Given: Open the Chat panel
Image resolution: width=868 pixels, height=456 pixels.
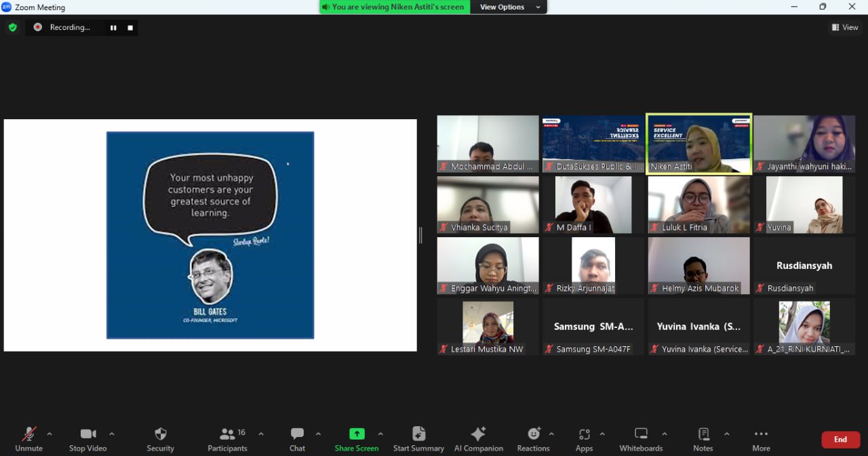Looking at the screenshot, I should coord(297,439).
